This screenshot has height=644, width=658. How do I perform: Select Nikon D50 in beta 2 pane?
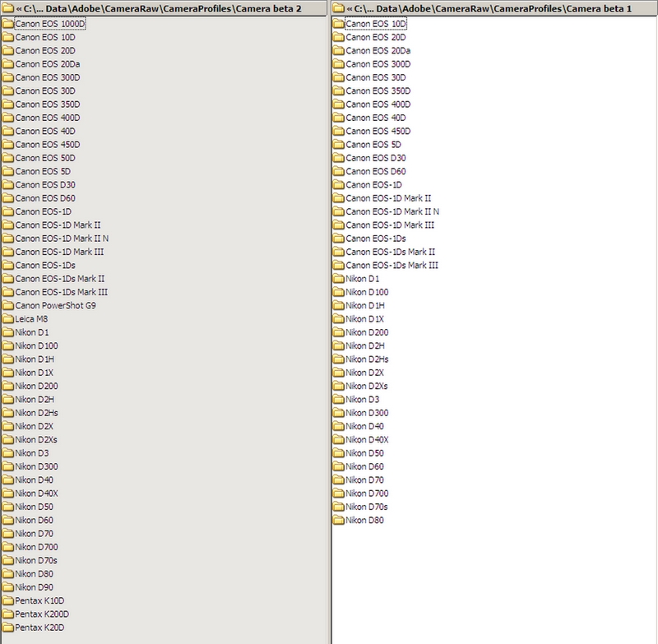[34, 507]
